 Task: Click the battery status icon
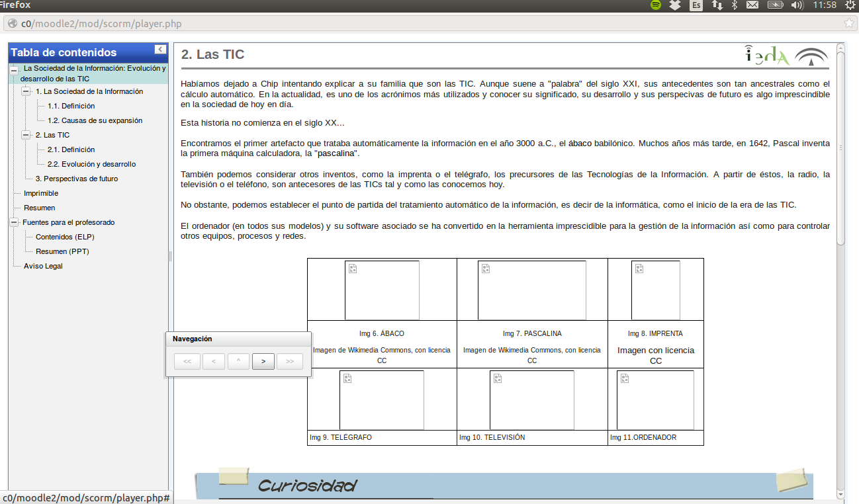(775, 5)
